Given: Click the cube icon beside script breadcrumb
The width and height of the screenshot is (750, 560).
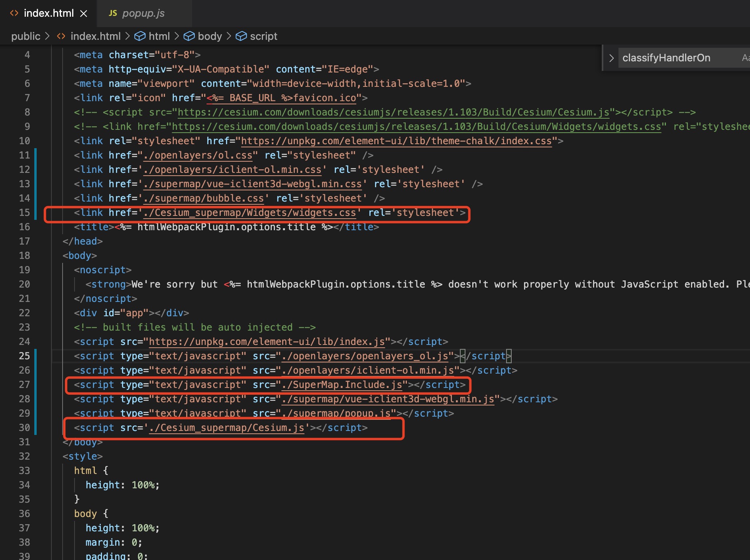Looking at the screenshot, I should (241, 36).
